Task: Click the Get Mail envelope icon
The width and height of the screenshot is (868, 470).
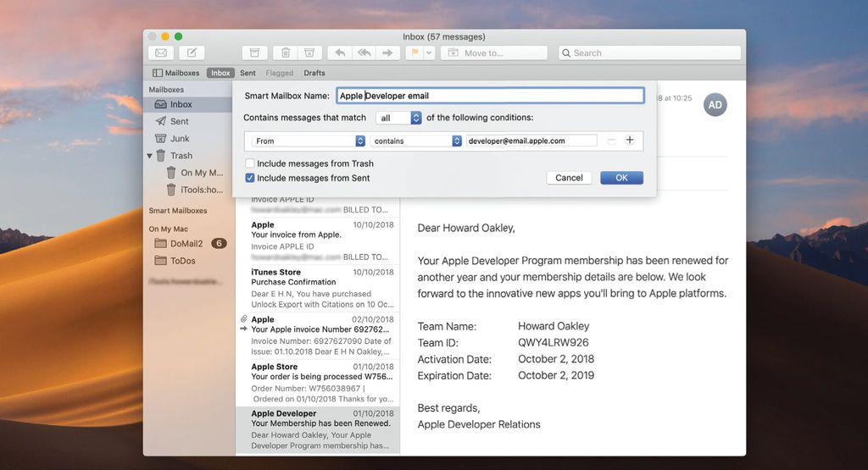Action: (161, 53)
